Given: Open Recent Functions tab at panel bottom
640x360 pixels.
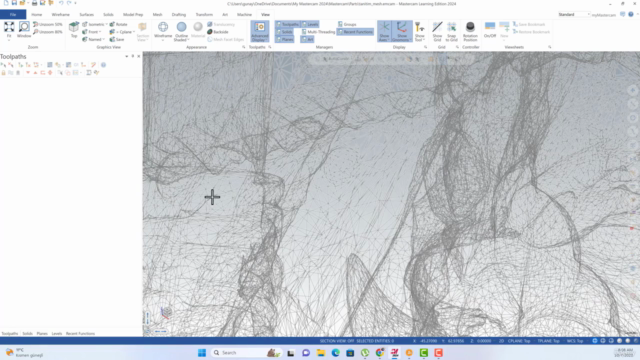Looking at the screenshot, I should pyautogui.click(x=80, y=333).
